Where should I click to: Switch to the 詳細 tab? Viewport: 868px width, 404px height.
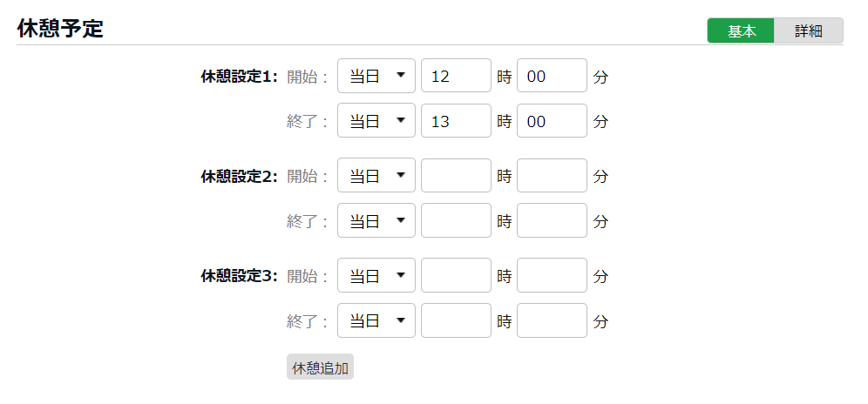click(x=808, y=30)
